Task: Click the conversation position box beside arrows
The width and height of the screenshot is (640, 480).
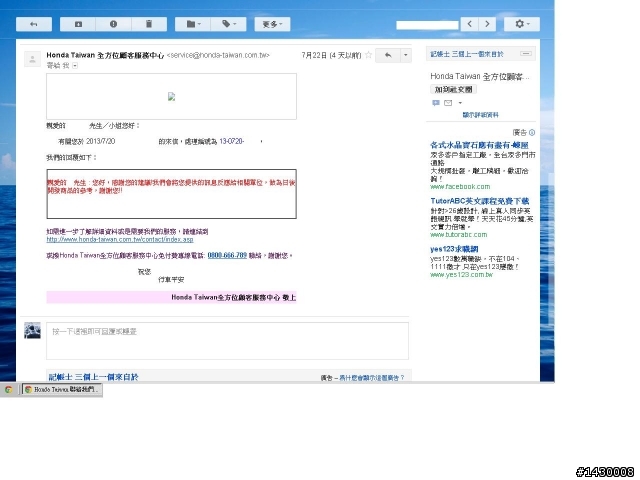Action: click(x=427, y=25)
